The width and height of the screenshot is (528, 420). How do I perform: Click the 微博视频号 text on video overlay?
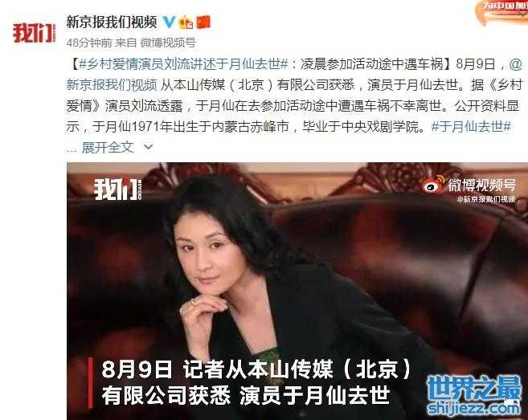[481, 185]
